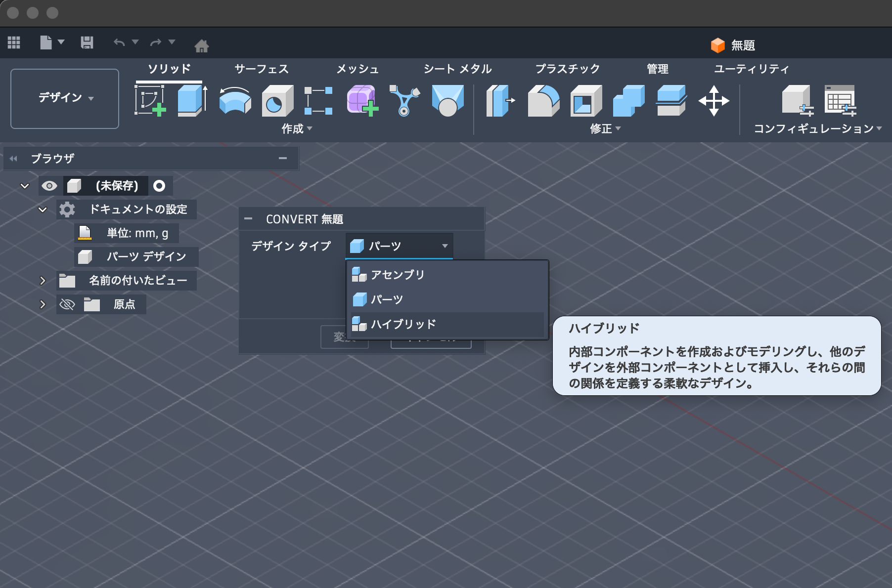The image size is (892, 588).
Task: Toggle visibility eye of unsaved document
Action: [x=49, y=186]
